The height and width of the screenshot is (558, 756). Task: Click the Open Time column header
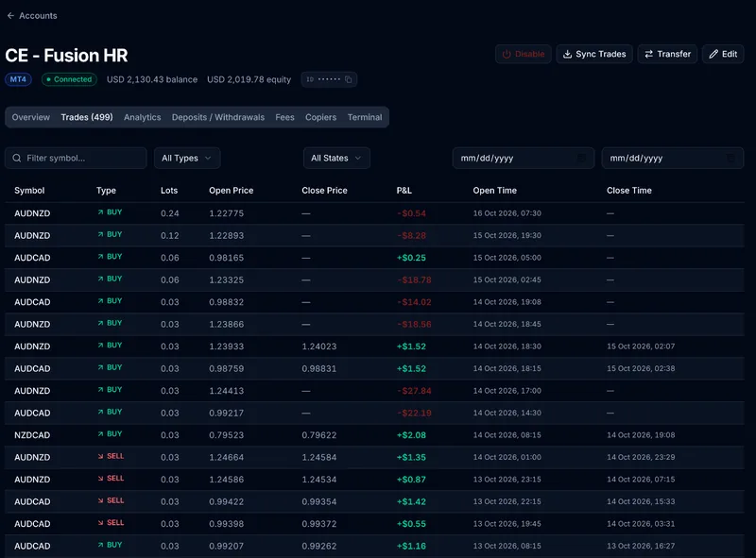(494, 191)
